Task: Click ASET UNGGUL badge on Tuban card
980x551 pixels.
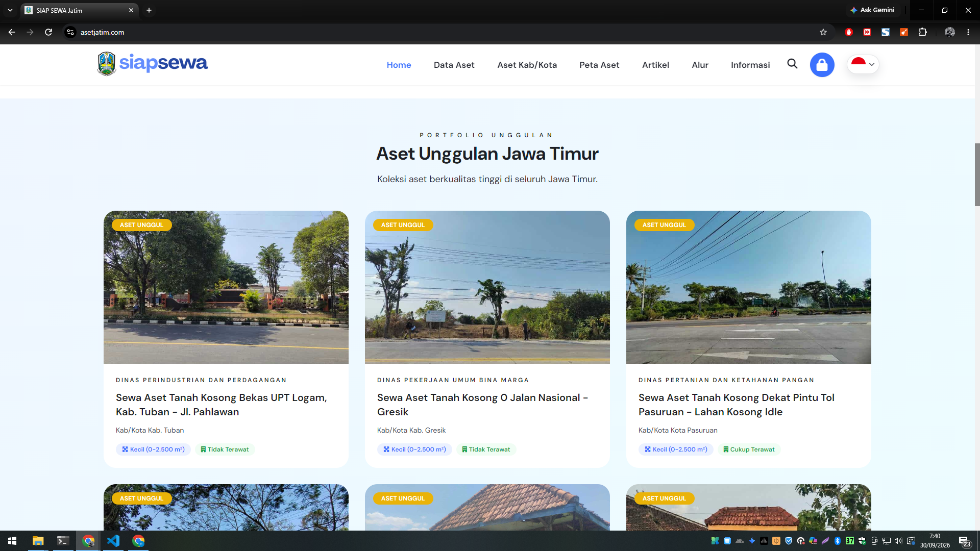Action: tap(141, 225)
